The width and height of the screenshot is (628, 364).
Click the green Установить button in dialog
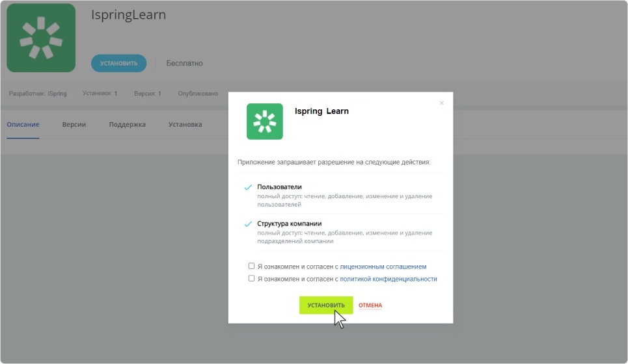click(x=326, y=305)
